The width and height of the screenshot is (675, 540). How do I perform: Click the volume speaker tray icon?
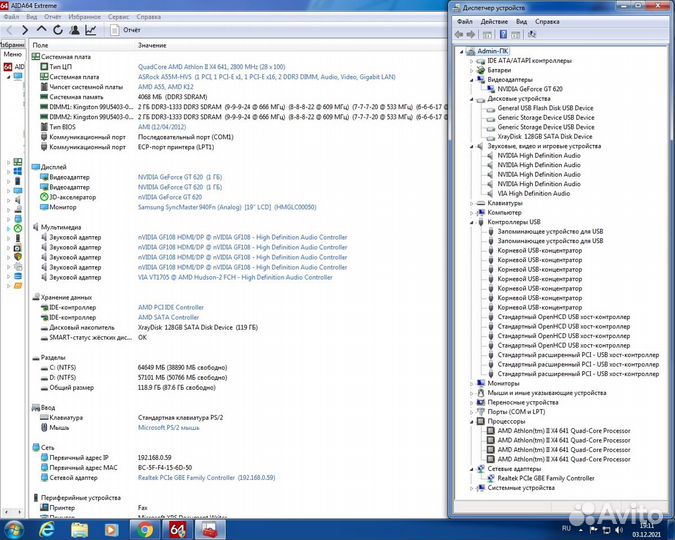(x=619, y=529)
